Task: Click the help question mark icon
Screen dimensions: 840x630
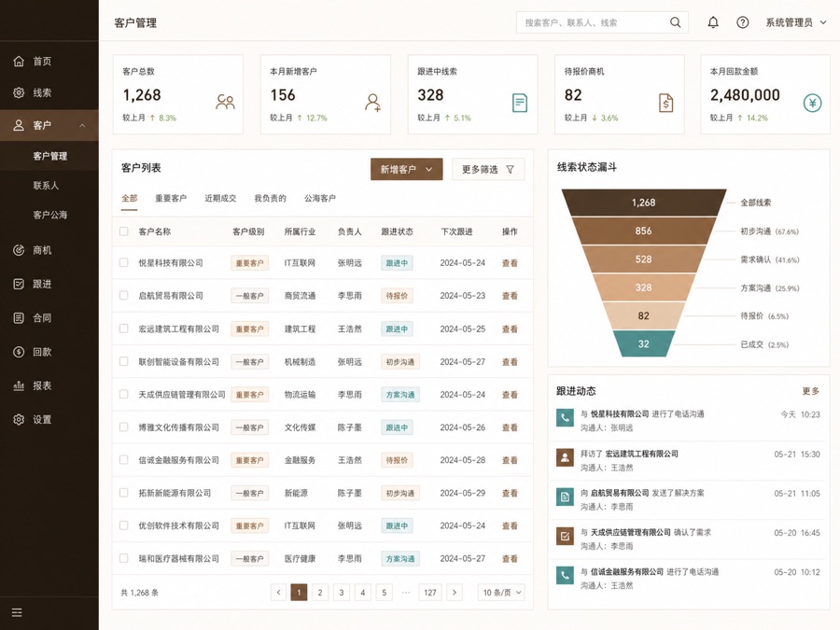Action: click(743, 22)
